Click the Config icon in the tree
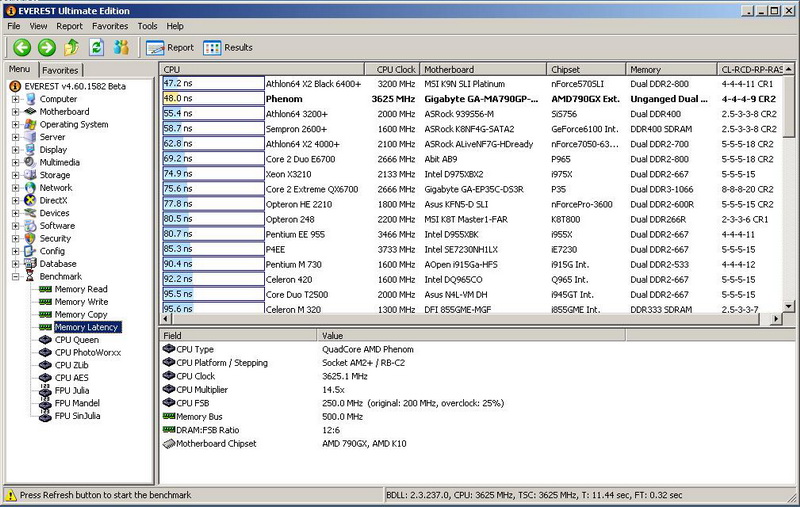 point(31,251)
